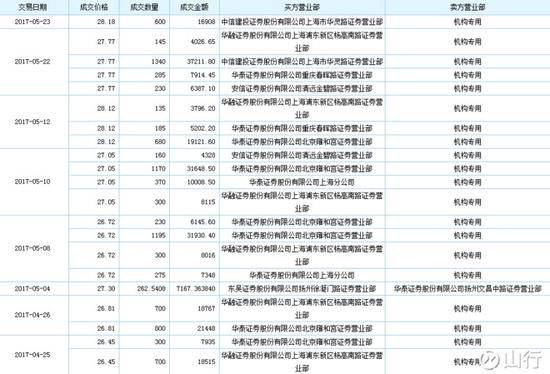Select the date cell 2017-04-25
This screenshot has height=374, width=550.
pyautogui.click(x=33, y=355)
